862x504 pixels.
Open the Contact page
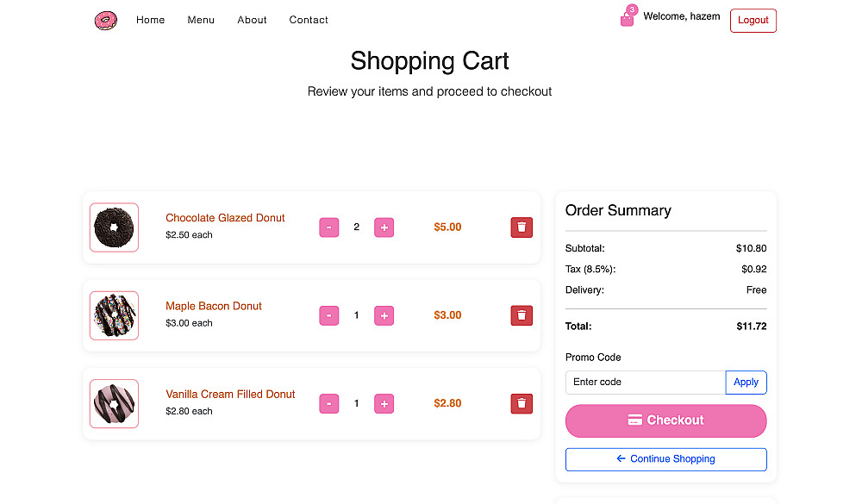click(x=309, y=20)
